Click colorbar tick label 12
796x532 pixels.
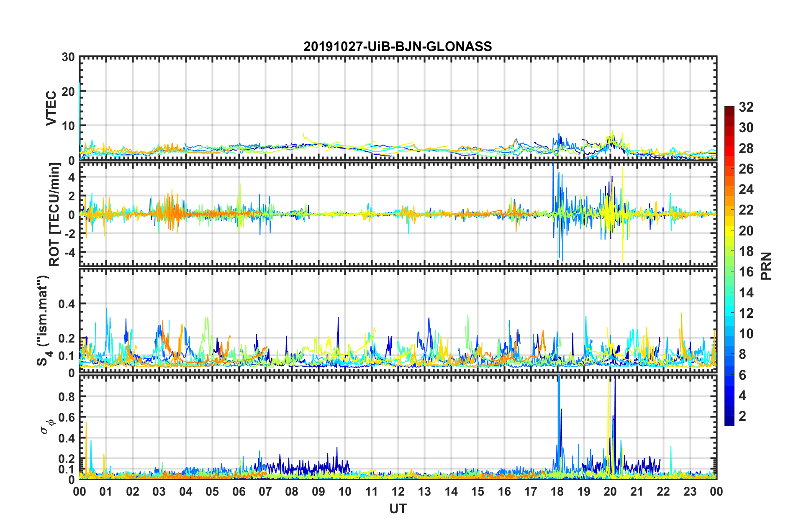746,313
